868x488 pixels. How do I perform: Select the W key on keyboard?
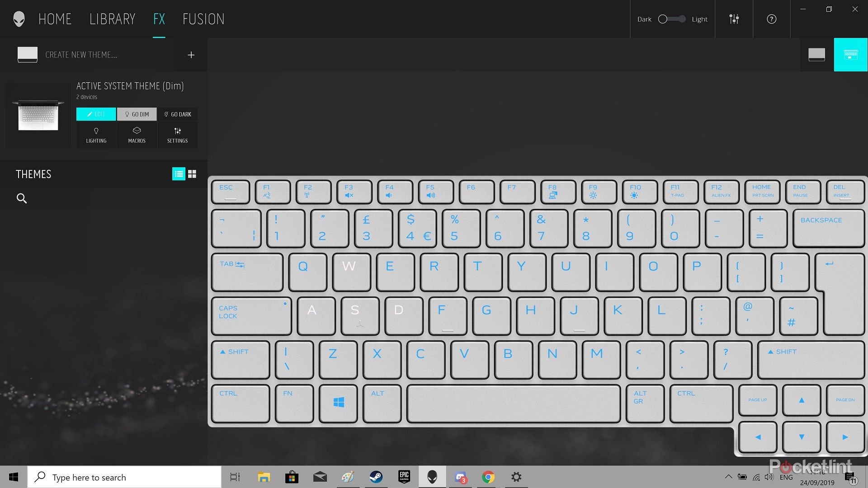click(351, 272)
